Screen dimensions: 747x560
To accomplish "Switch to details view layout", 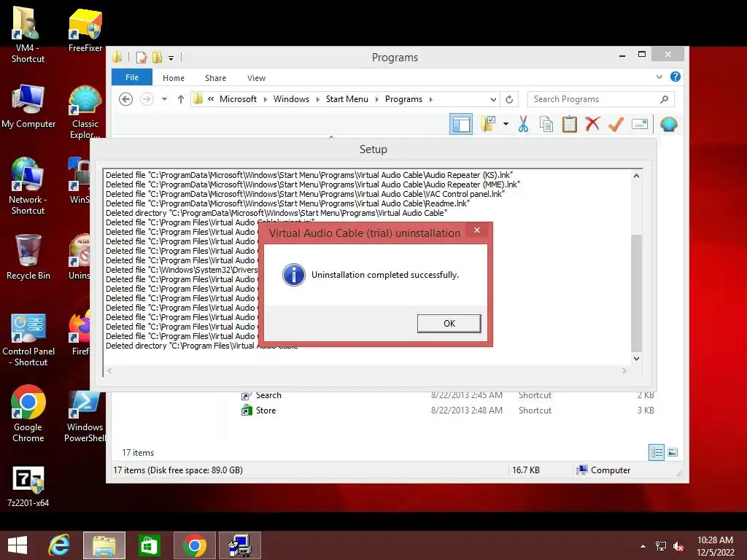I will [x=657, y=452].
